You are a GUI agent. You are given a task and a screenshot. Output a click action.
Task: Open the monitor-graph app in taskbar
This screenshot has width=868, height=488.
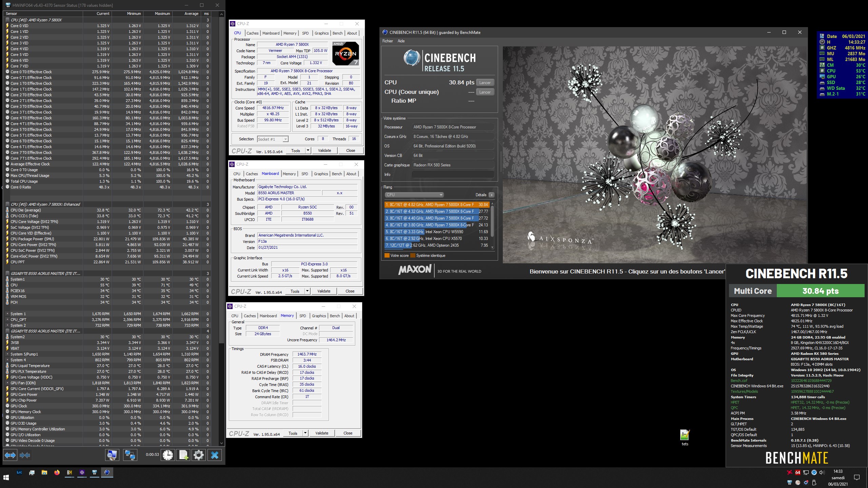pyautogui.click(x=32, y=472)
